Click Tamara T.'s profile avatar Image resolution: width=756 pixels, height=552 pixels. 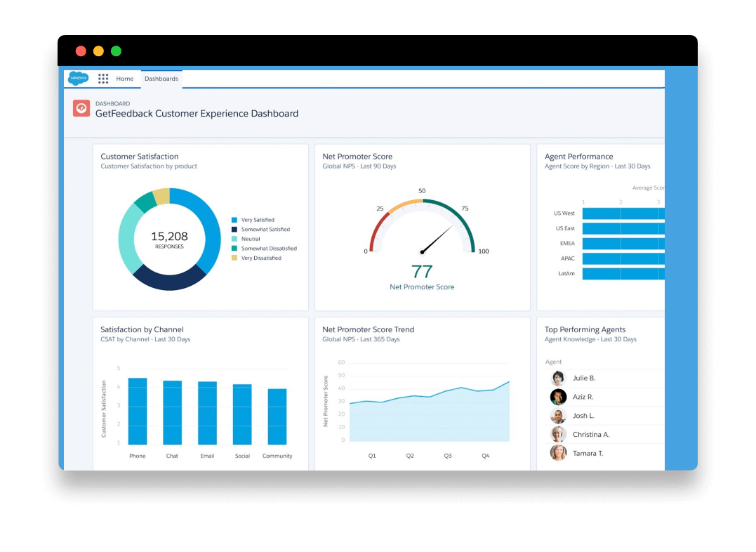click(557, 453)
